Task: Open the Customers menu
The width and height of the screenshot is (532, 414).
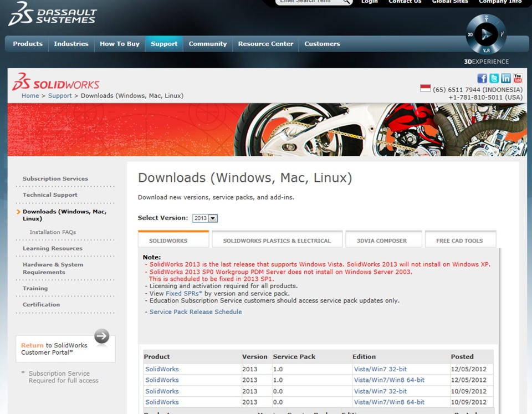Action: click(x=322, y=44)
